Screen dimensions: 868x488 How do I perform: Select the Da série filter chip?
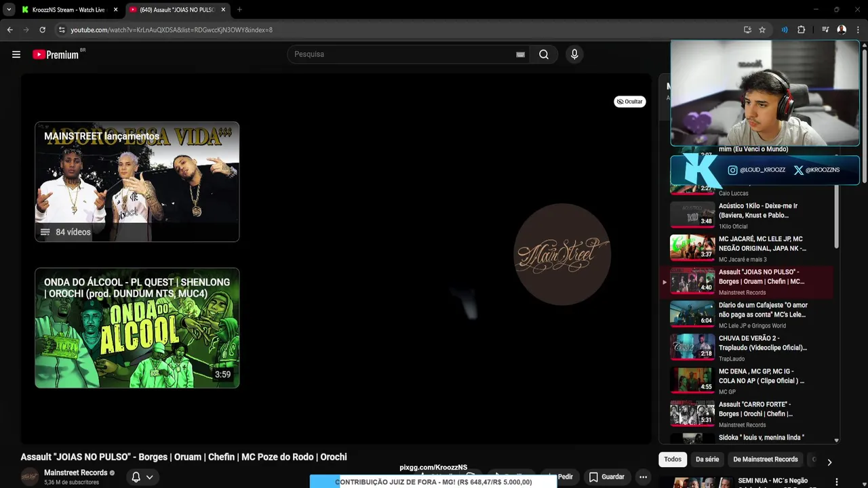[707, 460]
